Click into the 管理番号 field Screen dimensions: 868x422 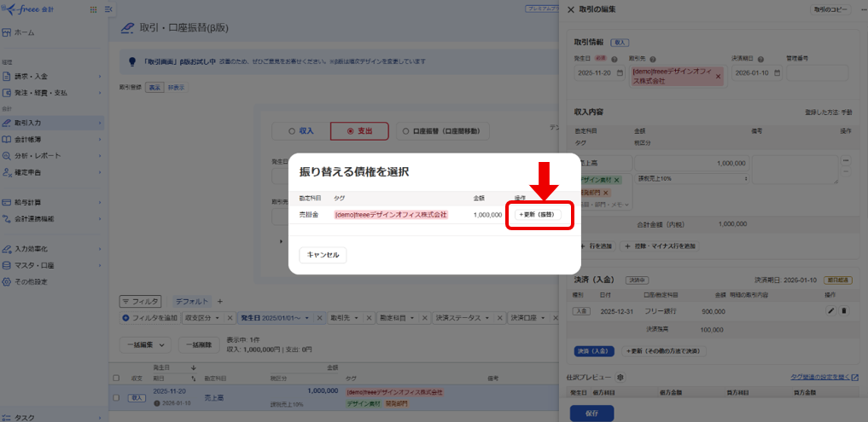click(x=817, y=73)
